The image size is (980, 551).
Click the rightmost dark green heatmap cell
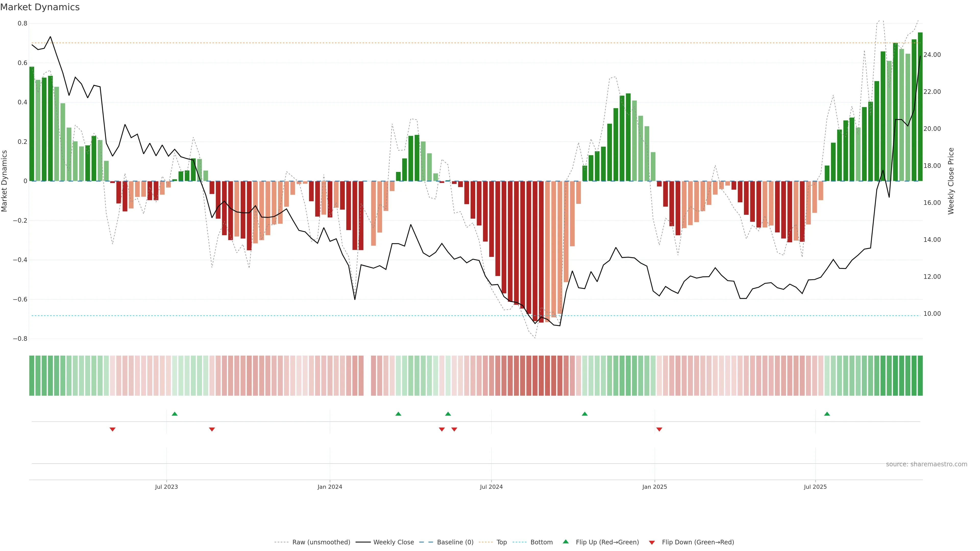pos(920,375)
